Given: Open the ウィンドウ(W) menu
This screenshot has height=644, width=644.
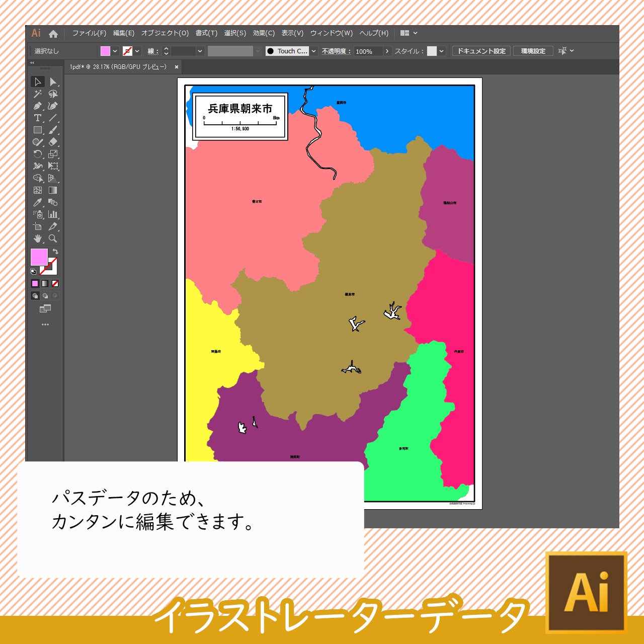Looking at the screenshot, I should 332,33.
